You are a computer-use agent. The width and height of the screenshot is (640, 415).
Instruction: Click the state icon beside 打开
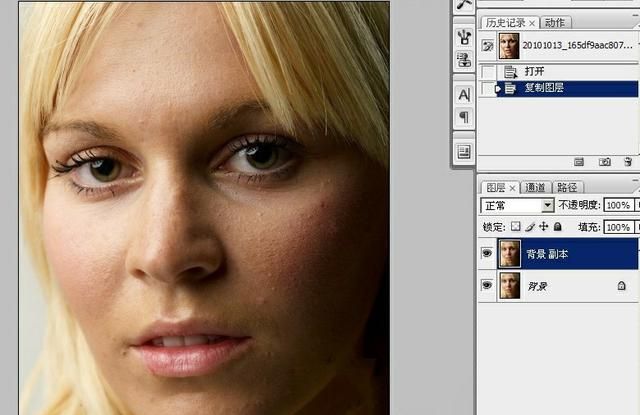tap(510, 72)
